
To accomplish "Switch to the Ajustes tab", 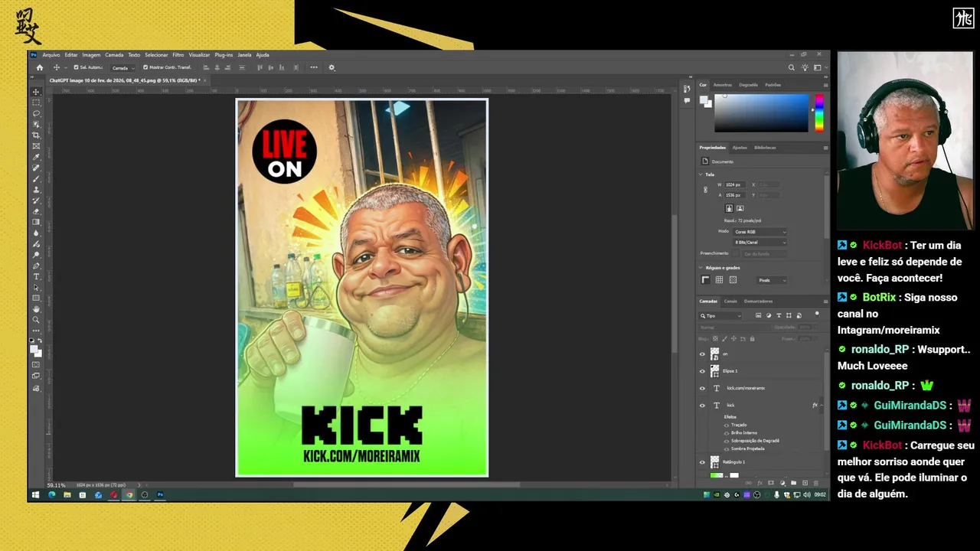I will pos(740,147).
